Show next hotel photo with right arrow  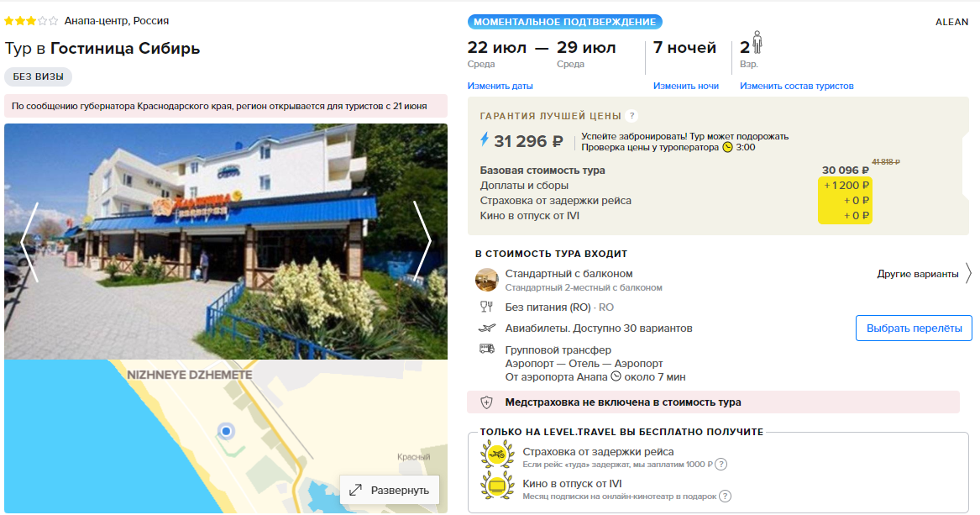tap(423, 240)
